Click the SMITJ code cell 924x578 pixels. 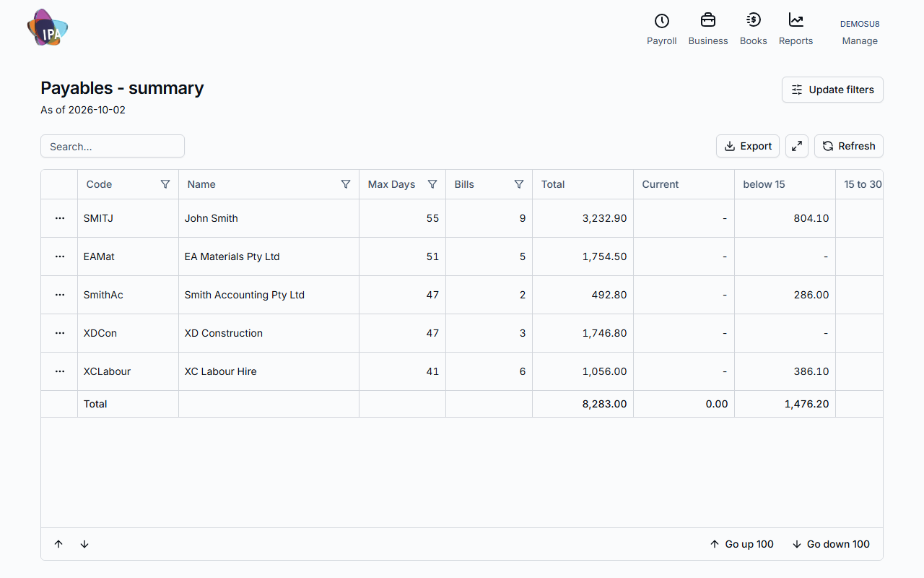[x=128, y=218]
